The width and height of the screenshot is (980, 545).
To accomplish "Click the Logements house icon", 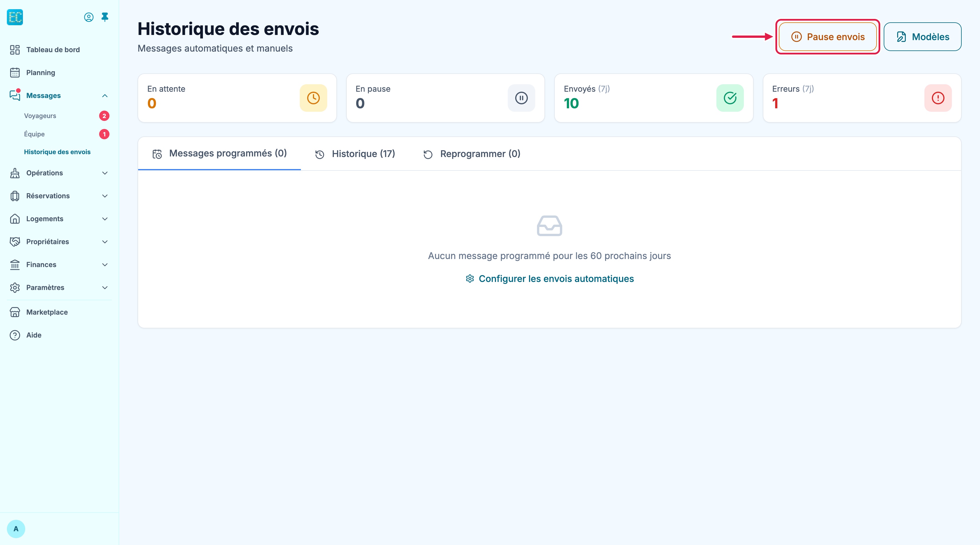I will (15, 219).
